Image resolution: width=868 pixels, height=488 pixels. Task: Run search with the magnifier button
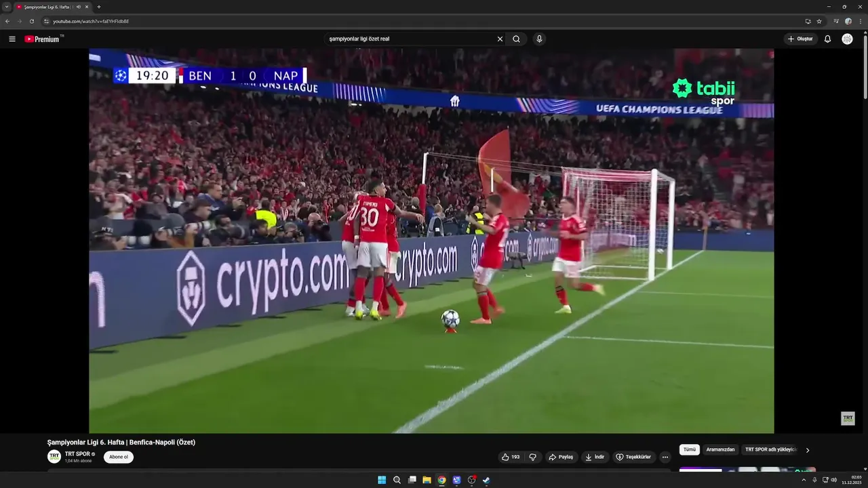coord(517,39)
